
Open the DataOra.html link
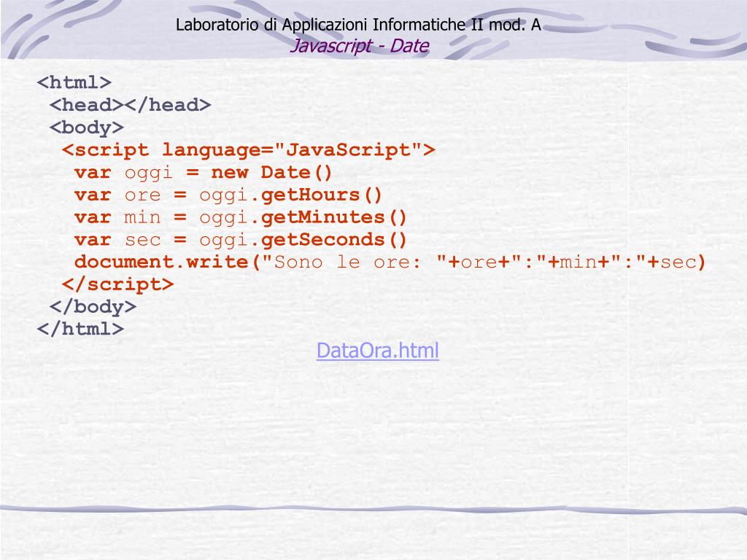pyautogui.click(x=377, y=351)
